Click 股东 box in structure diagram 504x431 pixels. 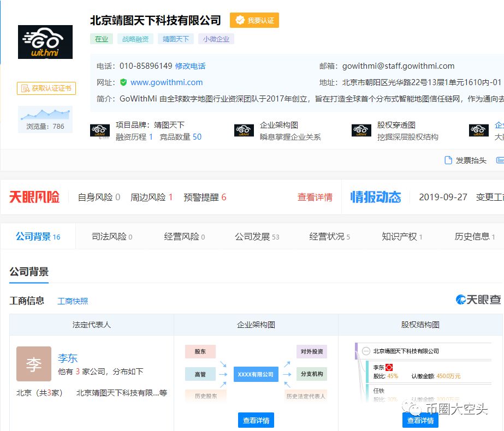200,352
